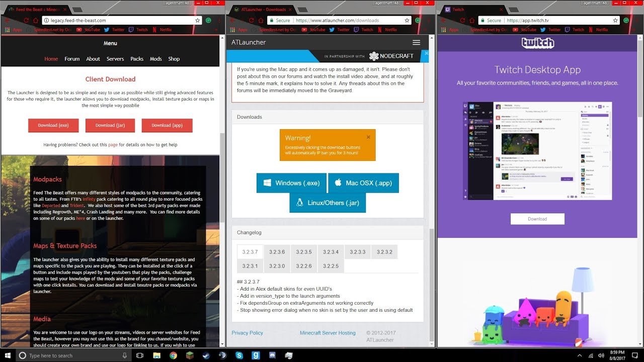Click the Twitch Desktop App Download button
The image size is (644, 362).
coord(537,219)
